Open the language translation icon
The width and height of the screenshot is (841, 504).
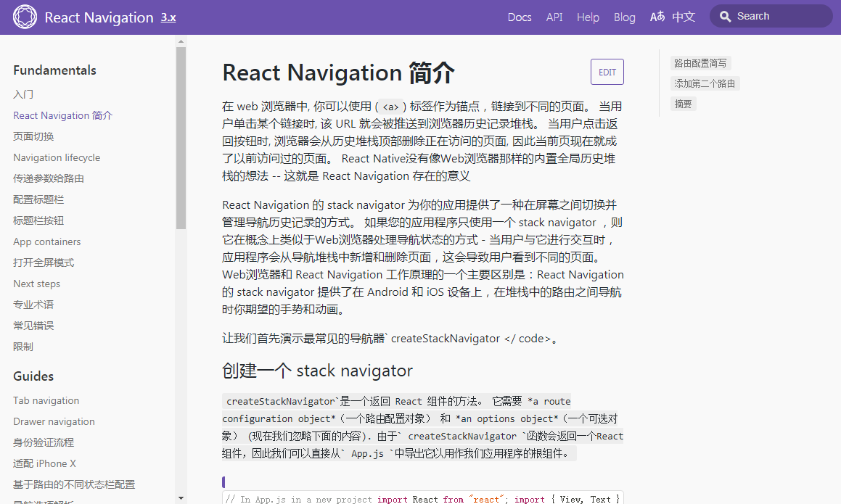coord(657,17)
